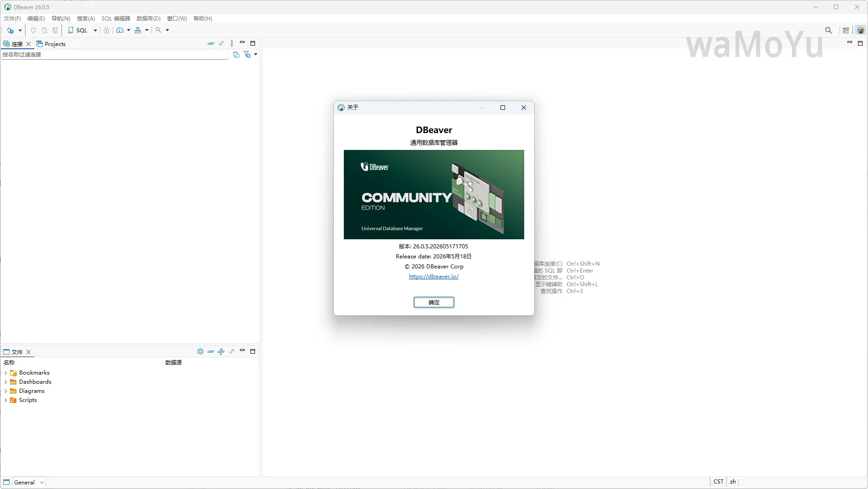
Task: Click 确定 button in the 关于 dialog
Action: point(434,303)
